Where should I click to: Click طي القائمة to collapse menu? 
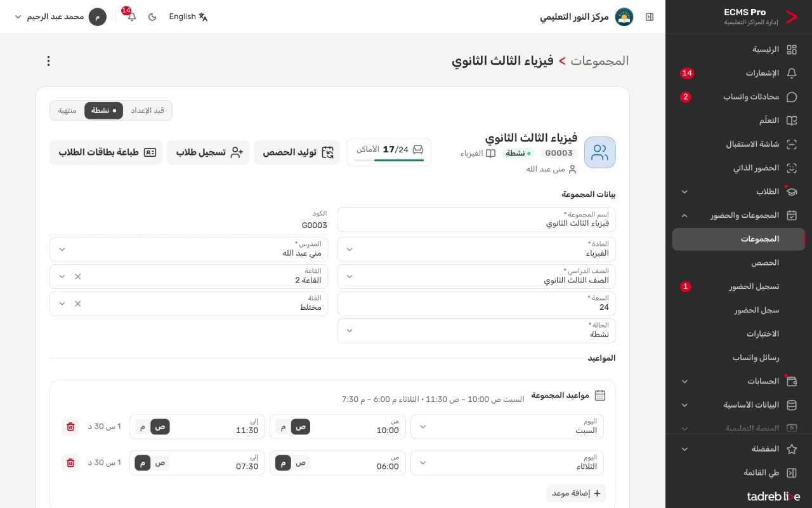point(738,473)
